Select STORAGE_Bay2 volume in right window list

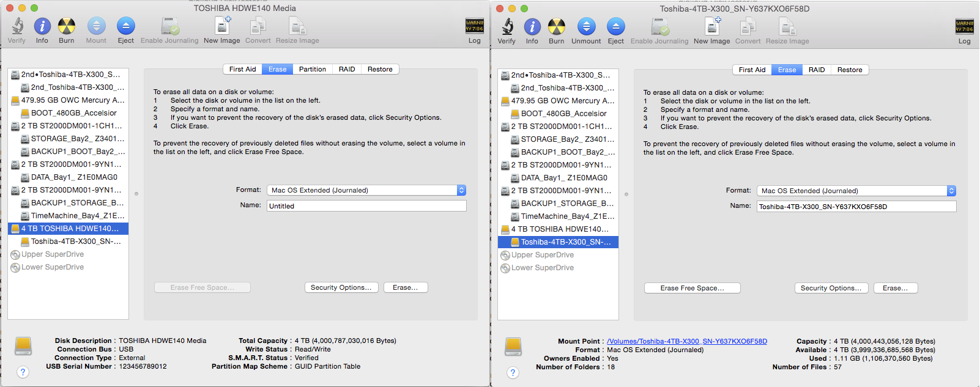pyautogui.click(x=558, y=139)
